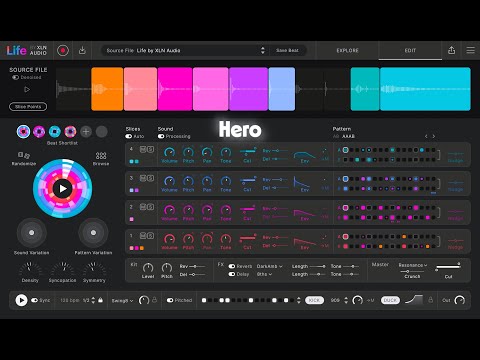Select the first beat shortlist thumbnail

point(23,132)
